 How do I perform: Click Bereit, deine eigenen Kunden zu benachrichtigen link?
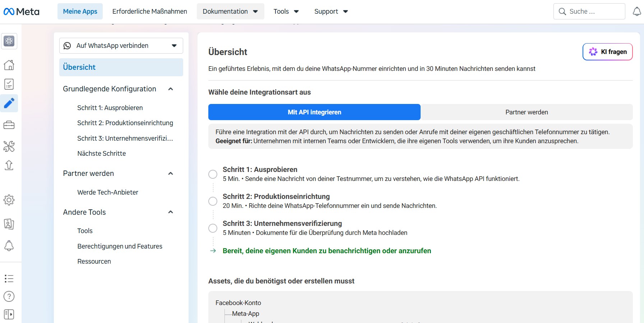click(x=327, y=251)
